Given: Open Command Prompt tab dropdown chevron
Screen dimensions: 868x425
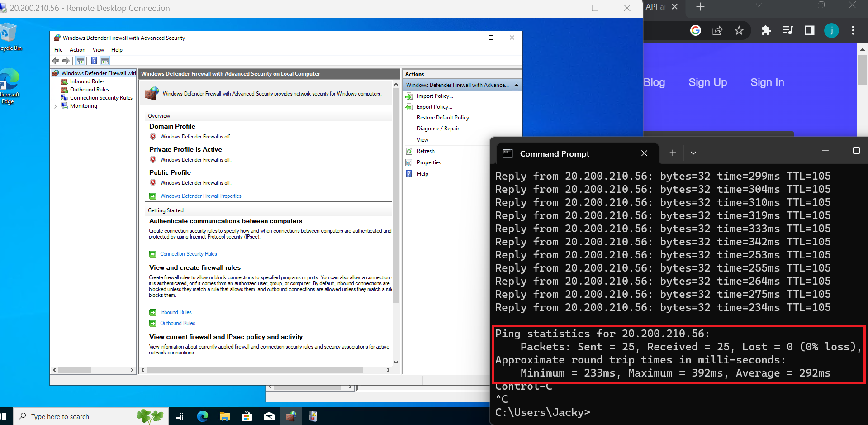Looking at the screenshot, I should pyautogui.click(x=693, y=153).
